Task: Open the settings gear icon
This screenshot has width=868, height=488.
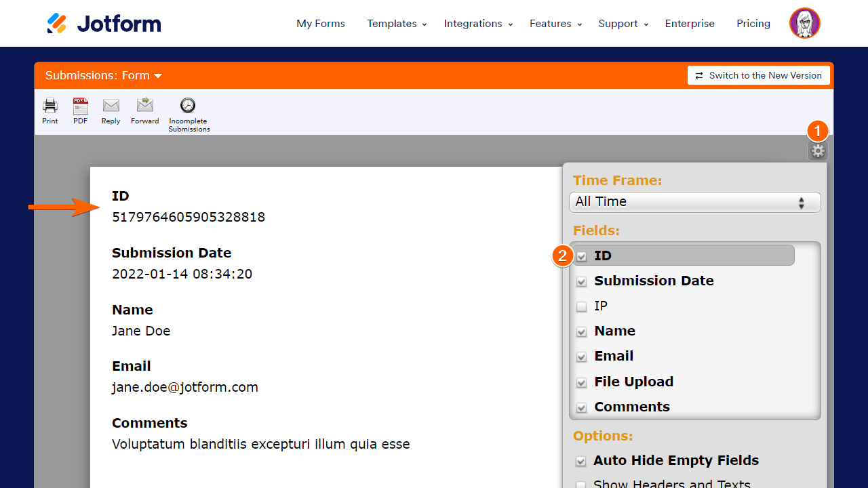Action: click(818, 151)
